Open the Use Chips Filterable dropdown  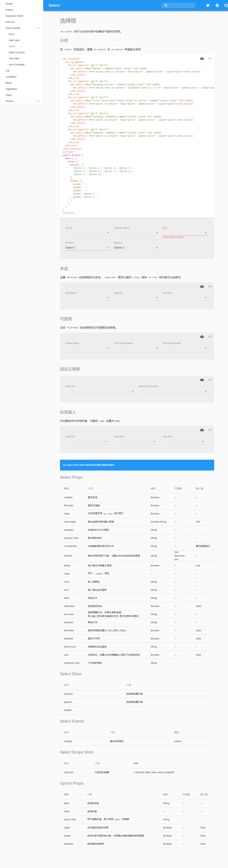(186, 348)
